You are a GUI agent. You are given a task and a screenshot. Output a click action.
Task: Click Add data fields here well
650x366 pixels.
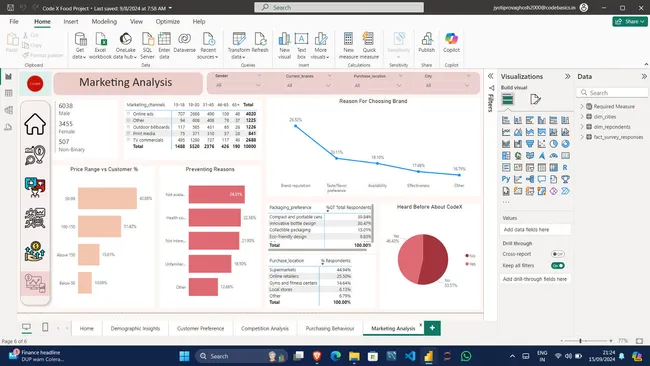point(535,229)
